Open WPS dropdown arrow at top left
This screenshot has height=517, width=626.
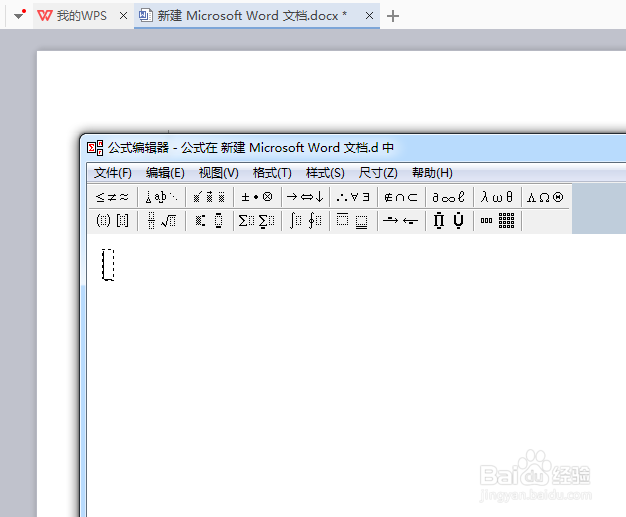pyautogui.click(x=18, y=16)
